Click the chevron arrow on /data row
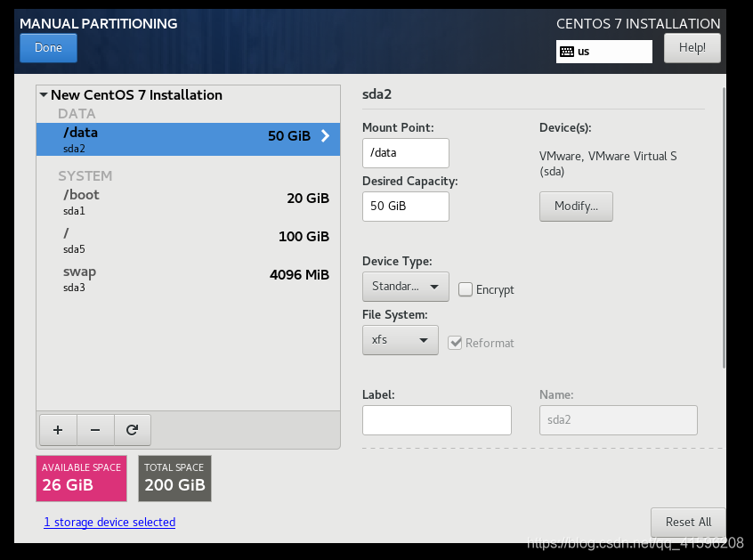Screen dimensions: 753x560 [325, 136]
